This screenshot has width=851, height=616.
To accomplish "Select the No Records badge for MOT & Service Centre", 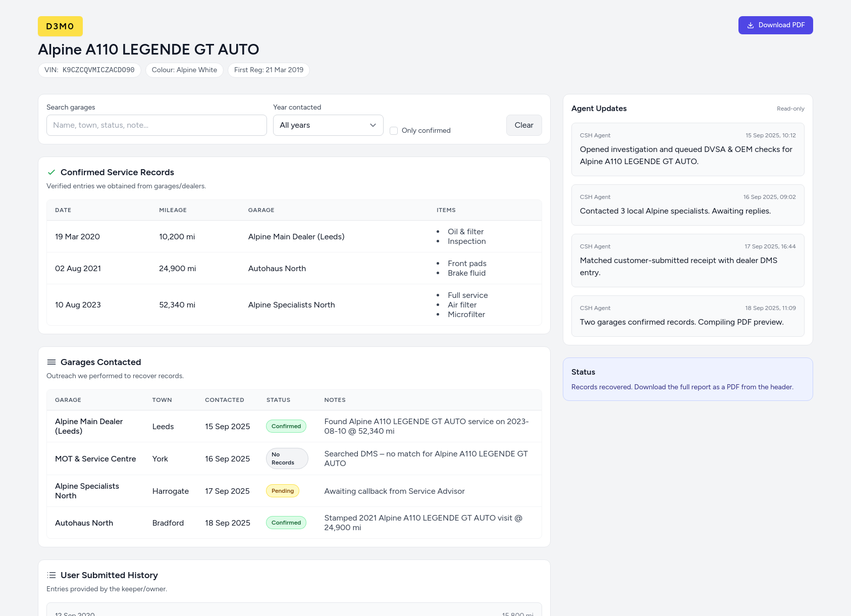I will pos(287,458).
